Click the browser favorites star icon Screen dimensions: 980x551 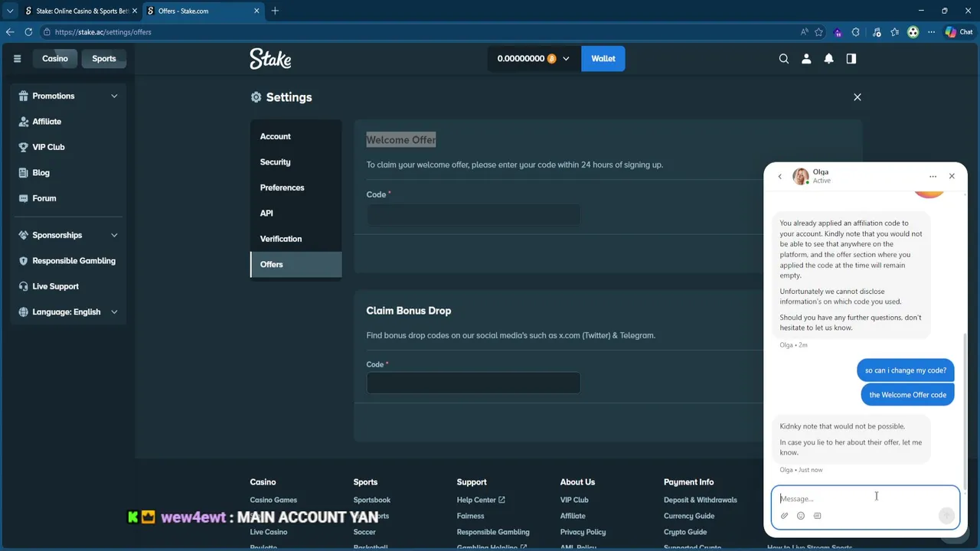pos(818,32)
